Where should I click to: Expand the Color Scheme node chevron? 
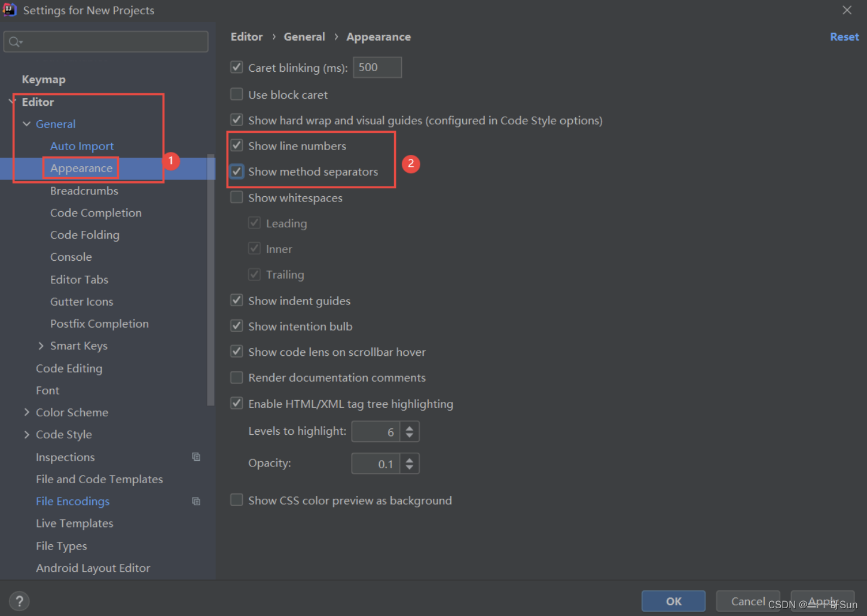pos(26,412)
